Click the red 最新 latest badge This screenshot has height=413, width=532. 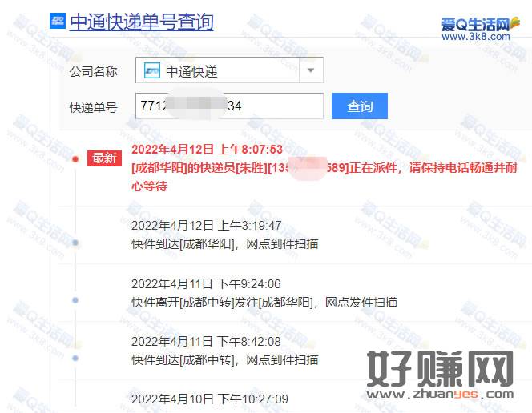(x=104, y=158)
